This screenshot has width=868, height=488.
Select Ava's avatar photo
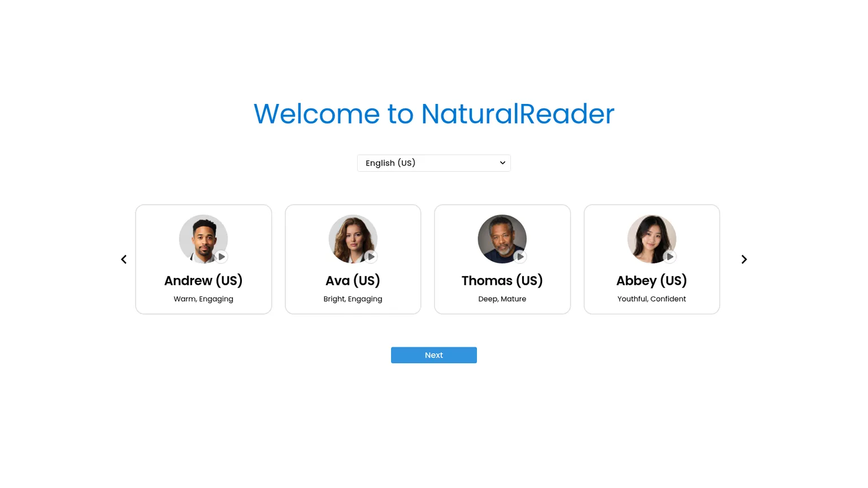coord(353,239)
